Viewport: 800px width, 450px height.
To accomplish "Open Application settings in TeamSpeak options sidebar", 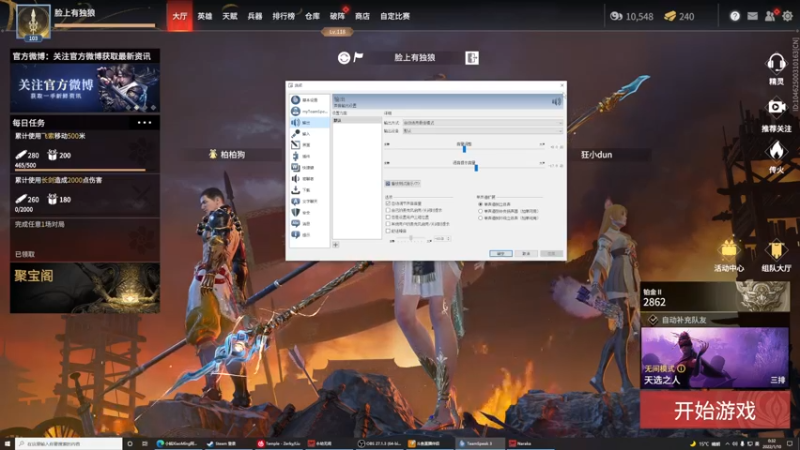I will 308,100.
